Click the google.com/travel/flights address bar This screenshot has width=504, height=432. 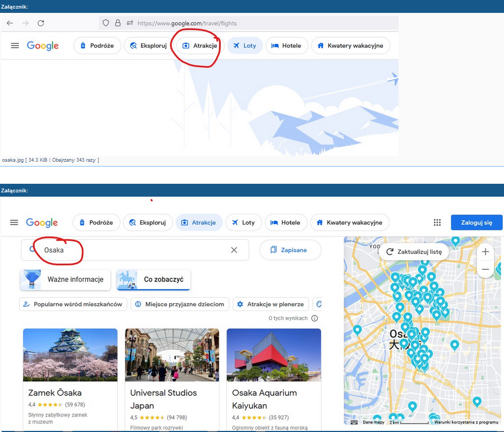[x=249, y=23]
